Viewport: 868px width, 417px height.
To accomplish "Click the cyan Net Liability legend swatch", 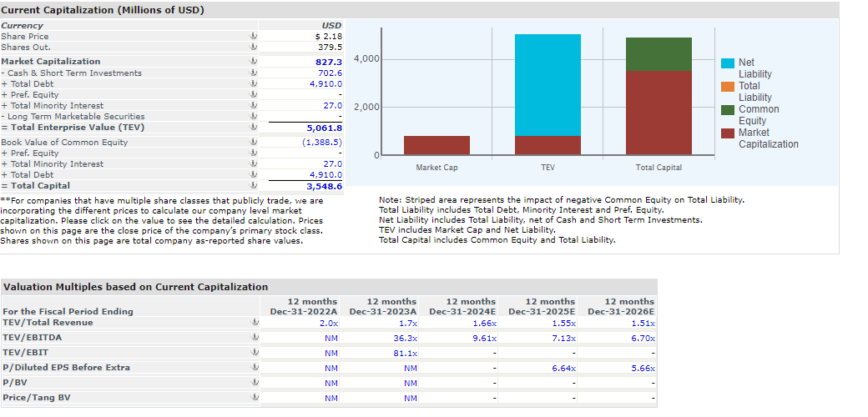I will 727,63.
